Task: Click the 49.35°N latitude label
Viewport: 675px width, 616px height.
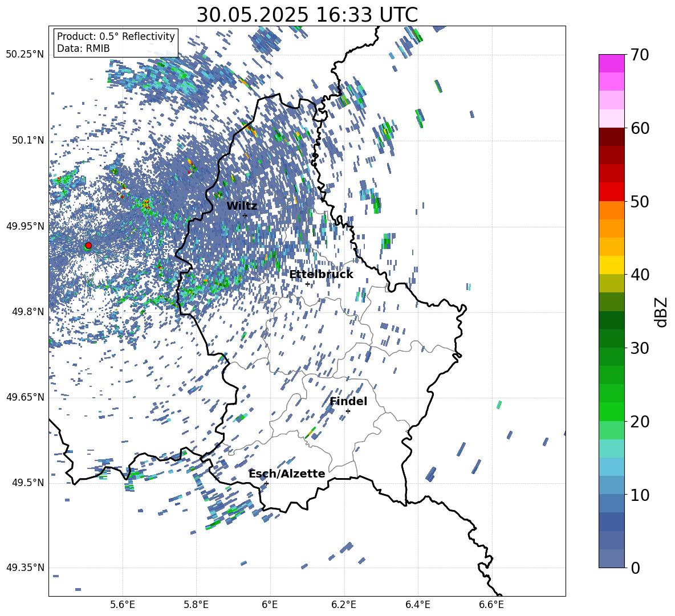Action: 25,568
